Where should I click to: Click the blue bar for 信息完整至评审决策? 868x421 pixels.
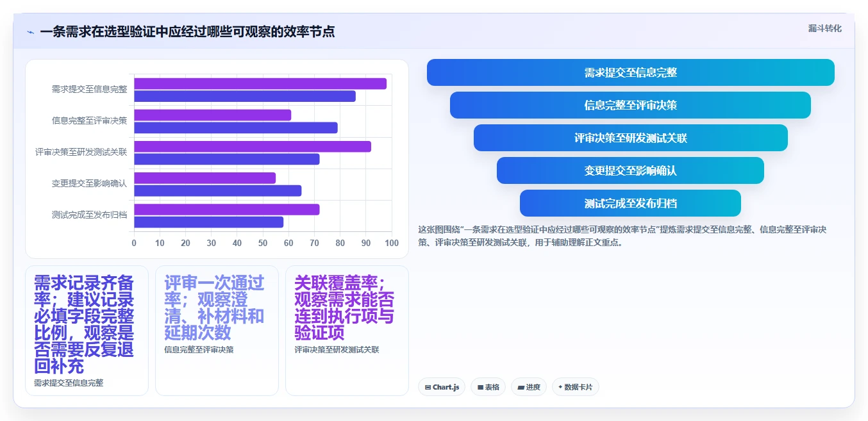pos(236,128)
